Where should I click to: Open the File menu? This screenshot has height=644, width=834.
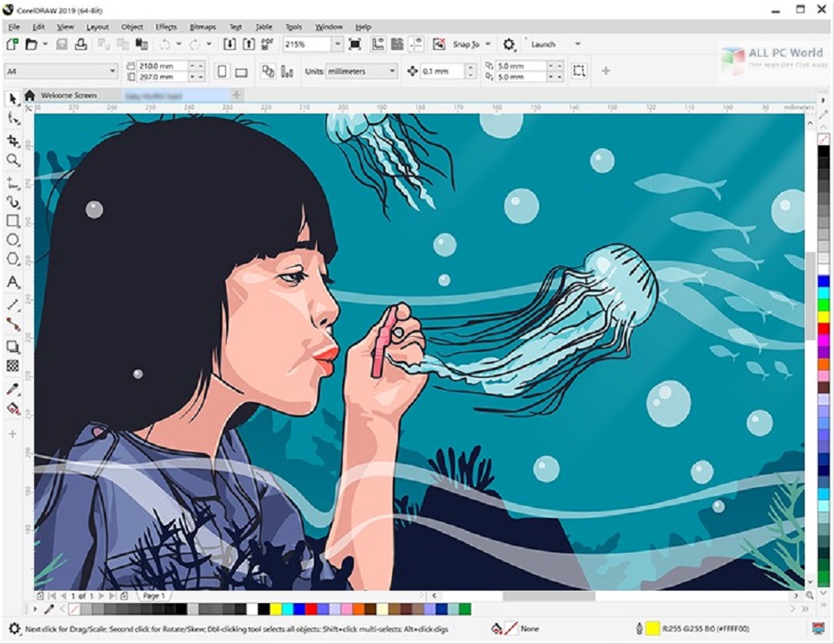click(14, 27)
